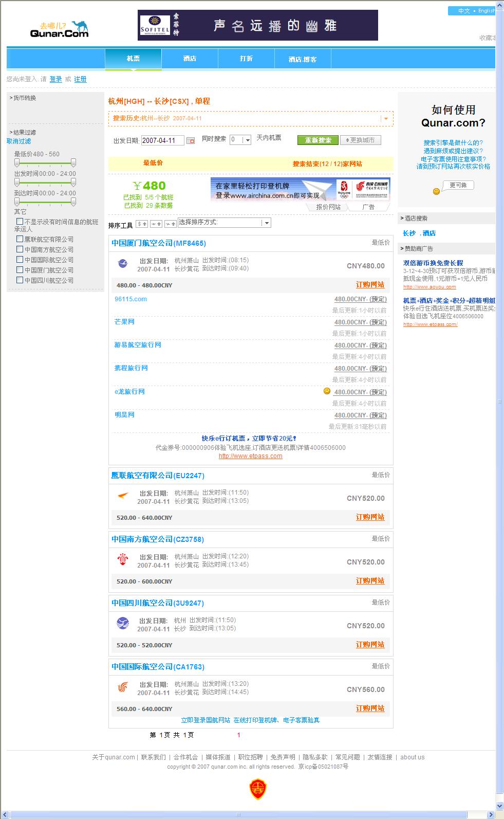504x819 pixels.
Task: Click the 中文 language link
Action: click(464, 11)
